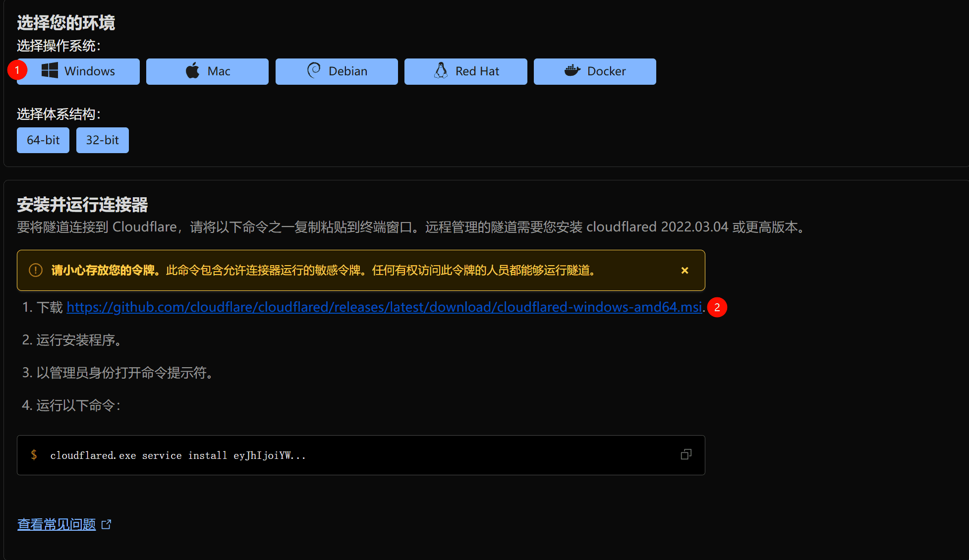
Task: Click the Red Hat penguin icon
Action: coord(441,70)
